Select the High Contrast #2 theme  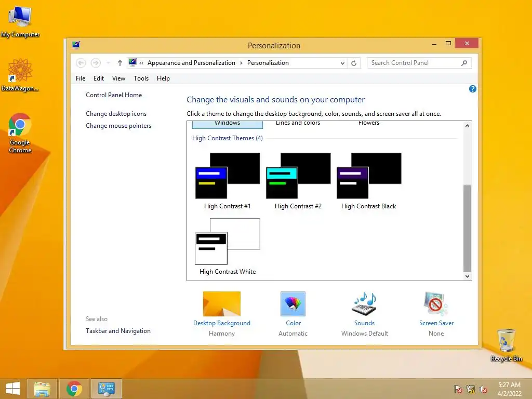[298, 181]
